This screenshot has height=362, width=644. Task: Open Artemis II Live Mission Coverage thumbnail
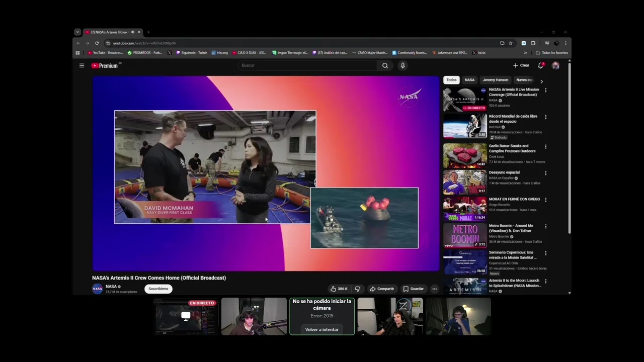(x=465, y=99)
